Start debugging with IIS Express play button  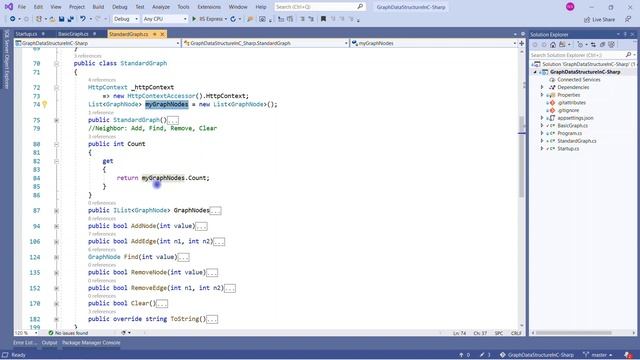click(194, 19)
